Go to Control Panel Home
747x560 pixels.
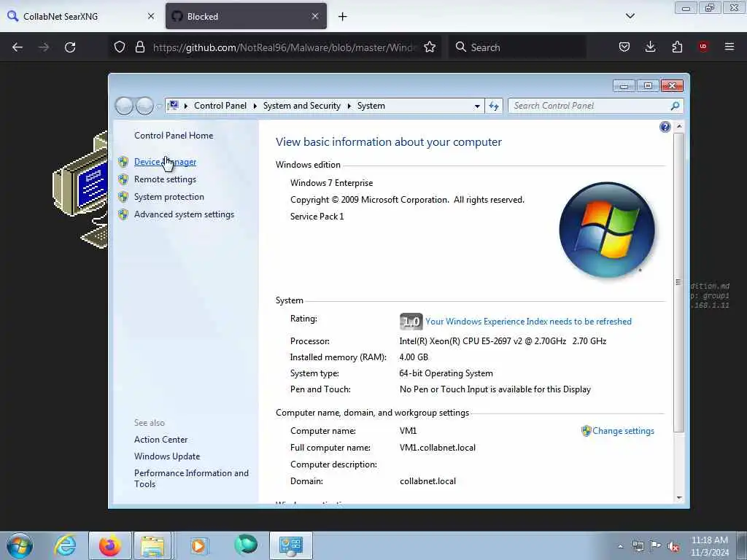tap(174, 136)
